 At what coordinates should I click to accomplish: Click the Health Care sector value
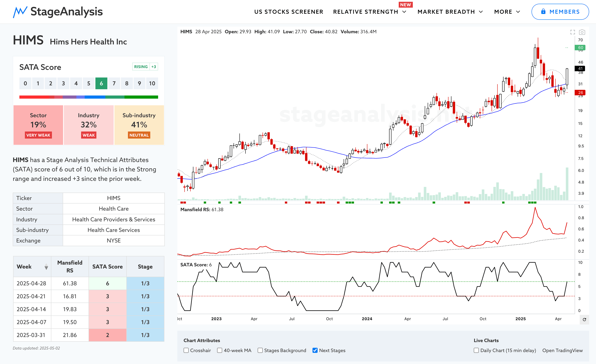pos(114,209)
